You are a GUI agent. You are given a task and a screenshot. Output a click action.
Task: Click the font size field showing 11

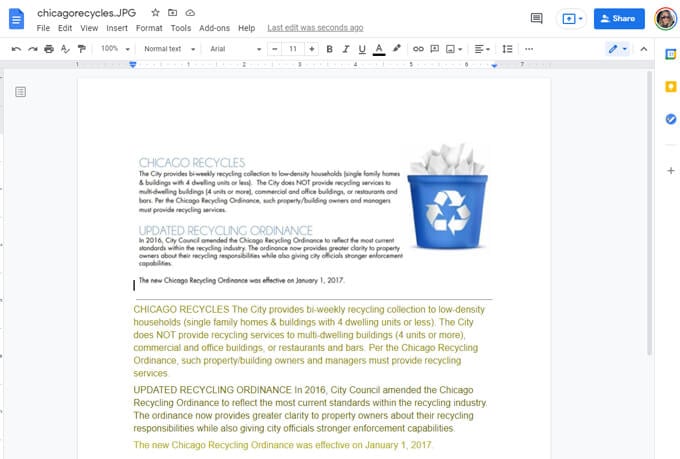(293, 48)
